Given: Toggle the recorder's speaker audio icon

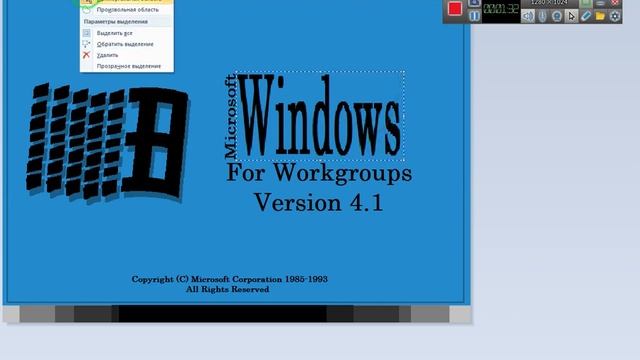Looking at the screenshot, I should tap(528, 16).
